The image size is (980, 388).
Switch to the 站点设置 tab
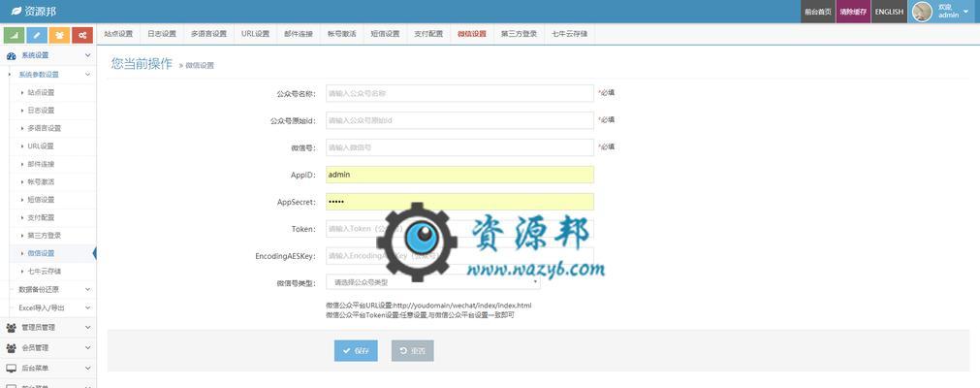[x=119, y=34]
